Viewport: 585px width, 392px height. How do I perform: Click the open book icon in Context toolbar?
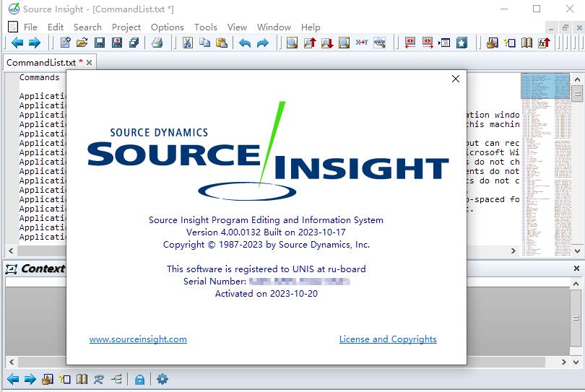click(x=82, y=379)
